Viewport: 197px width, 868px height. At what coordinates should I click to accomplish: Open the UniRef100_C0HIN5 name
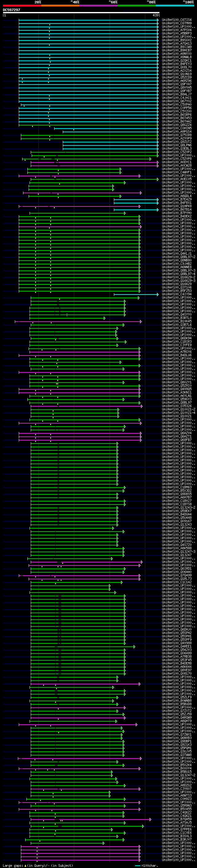(x=177, y=128)
